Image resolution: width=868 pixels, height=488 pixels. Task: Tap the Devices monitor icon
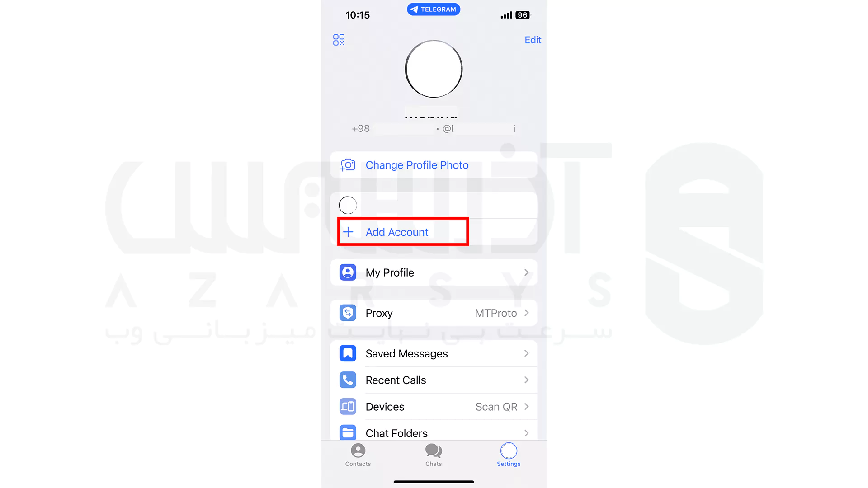click(348, 407)
